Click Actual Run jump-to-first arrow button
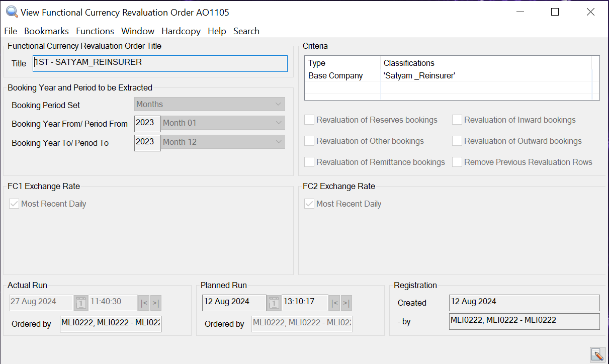Image resolution: width=609 pixels, height=364 pixels. coord(144,303)
